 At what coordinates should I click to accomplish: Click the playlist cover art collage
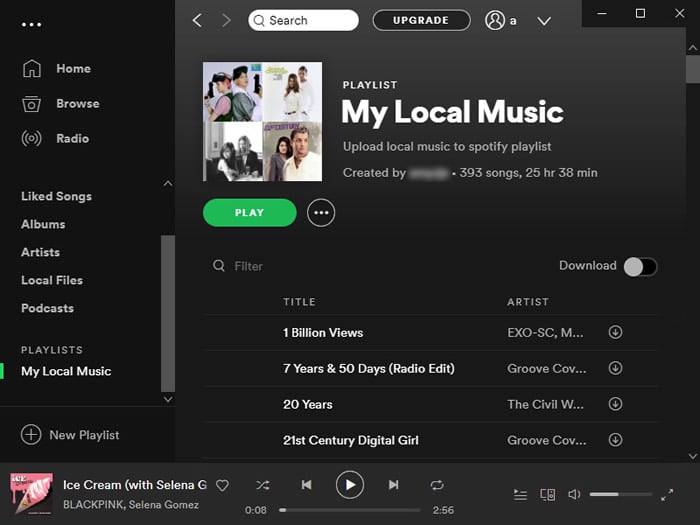[262, 121]
